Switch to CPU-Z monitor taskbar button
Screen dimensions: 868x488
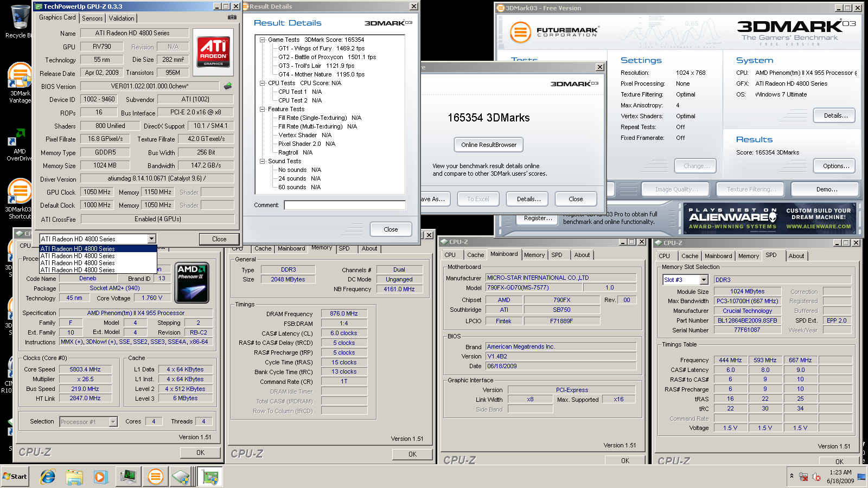(129, 477)
